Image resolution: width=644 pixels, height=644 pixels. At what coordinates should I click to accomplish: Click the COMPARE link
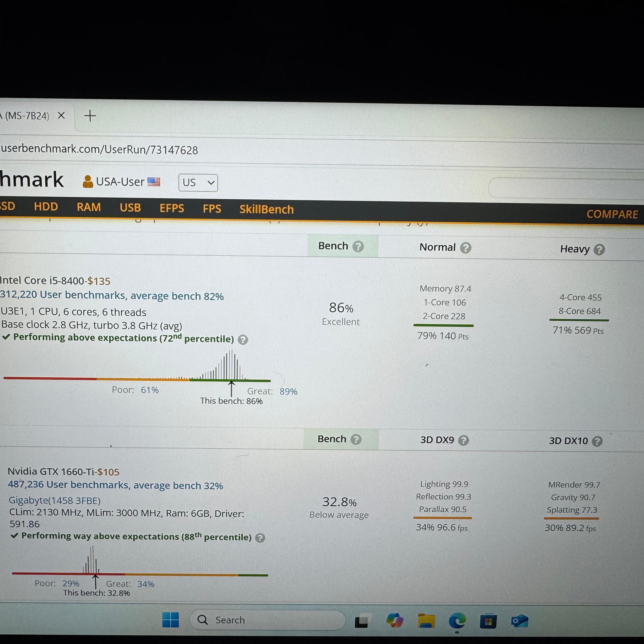coord(612,214)
